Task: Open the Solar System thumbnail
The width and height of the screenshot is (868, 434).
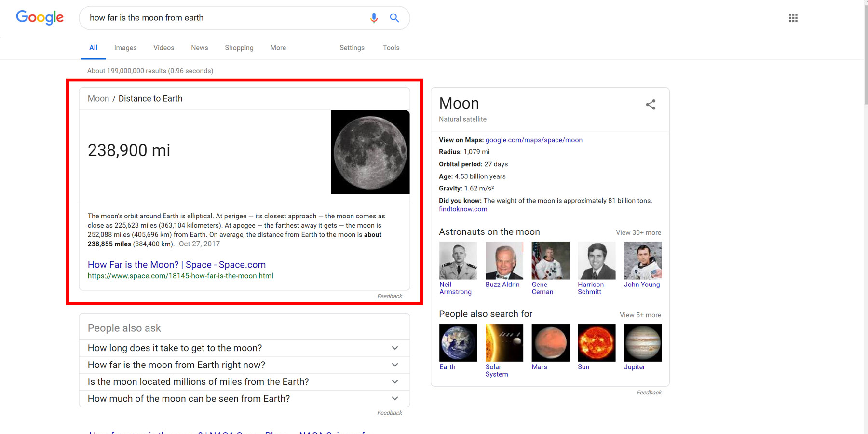Action: tap(504, 343)
